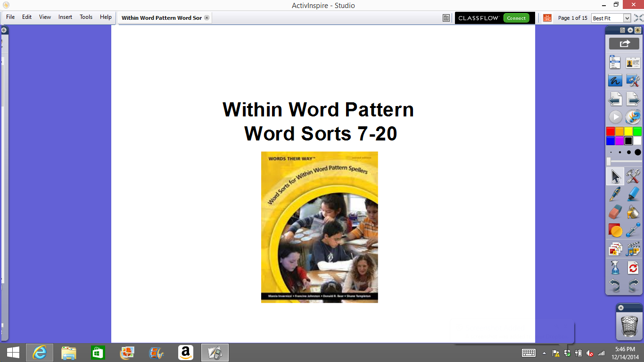
Task: Select the Connector tool
Action: pyautogui.click(x=633, y=230)
